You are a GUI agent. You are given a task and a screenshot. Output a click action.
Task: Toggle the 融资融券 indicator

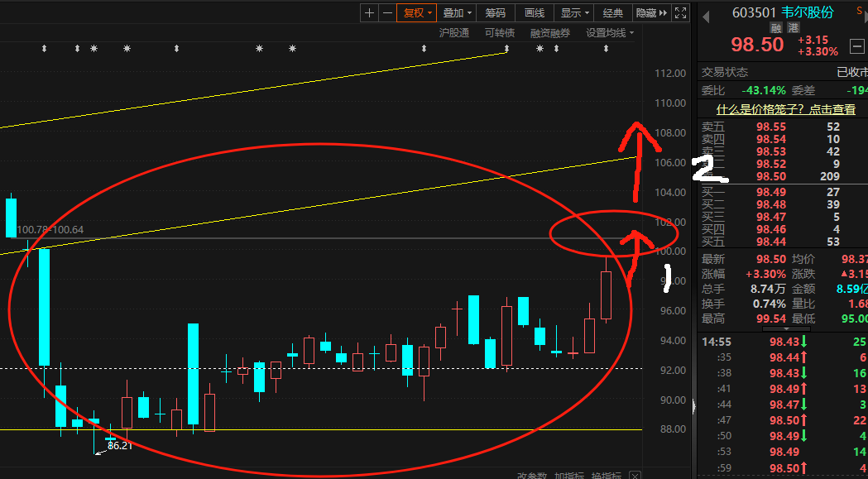(x=549, y=33)
